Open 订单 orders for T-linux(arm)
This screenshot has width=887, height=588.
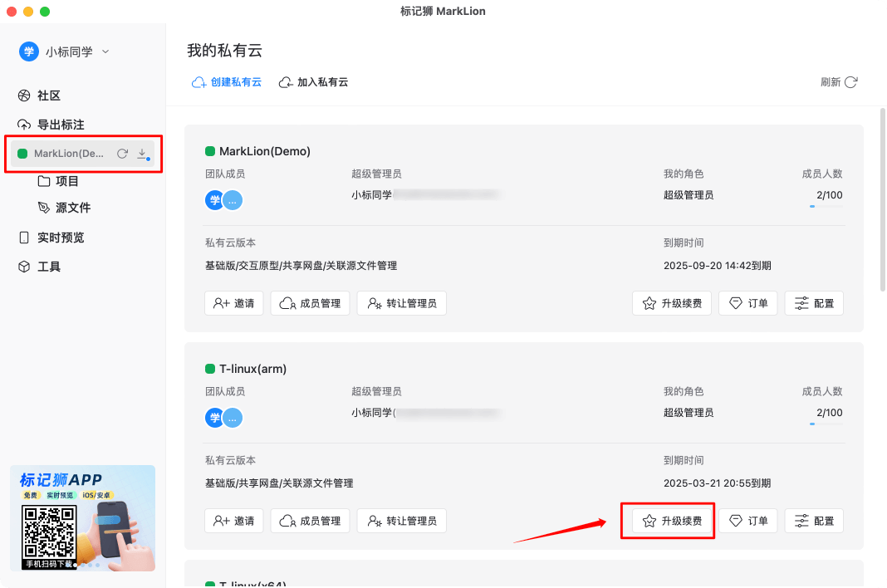[x=747, y=521]
